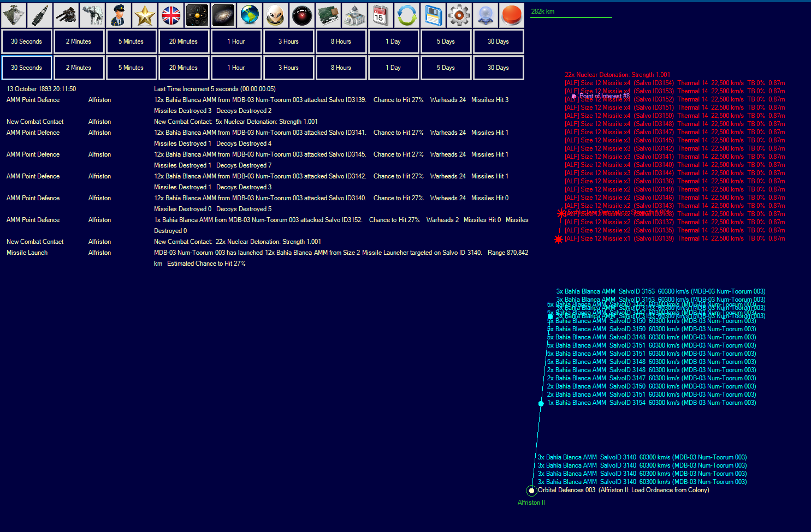The height and width of the screenshot is (532, 811).
Task: Click AMM Point Defence event for Salvo ID3152
Action: [268, 225]
